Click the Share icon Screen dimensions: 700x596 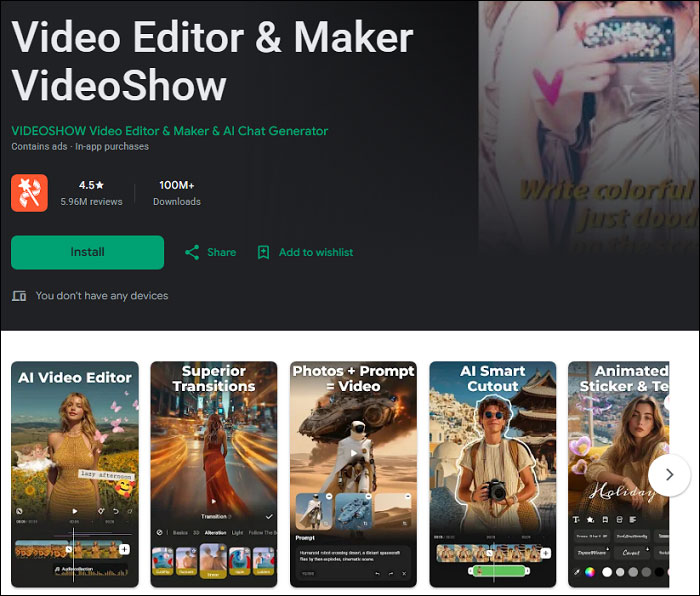[192, 253]
